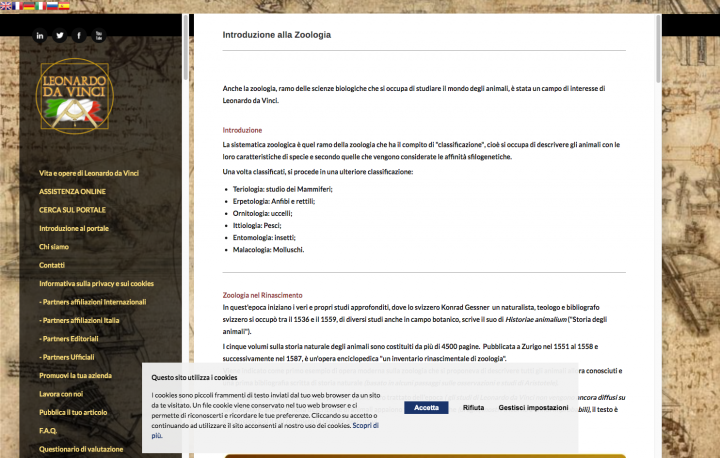Click the Introduzione alla Zoologia heading

pos(276,35)
